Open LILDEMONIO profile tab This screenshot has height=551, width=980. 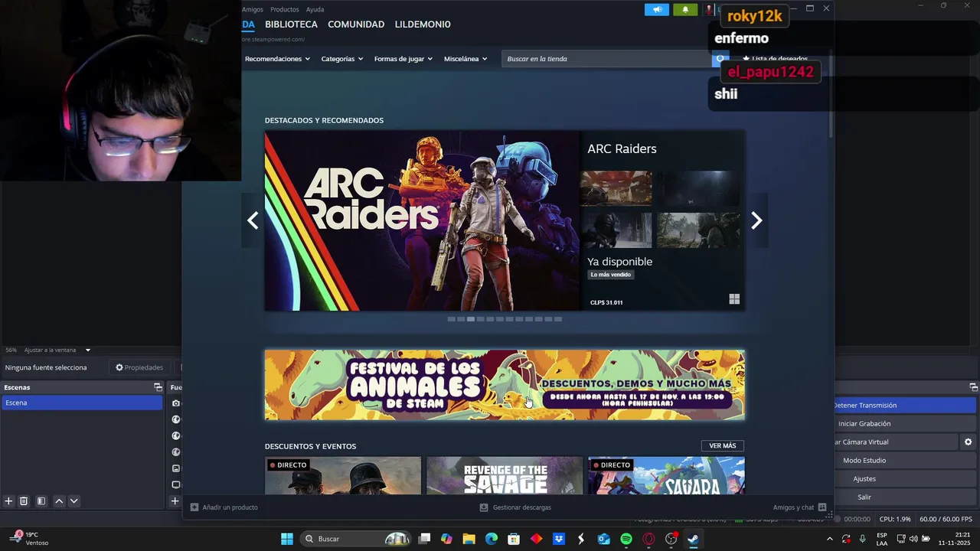pos(423,24)
